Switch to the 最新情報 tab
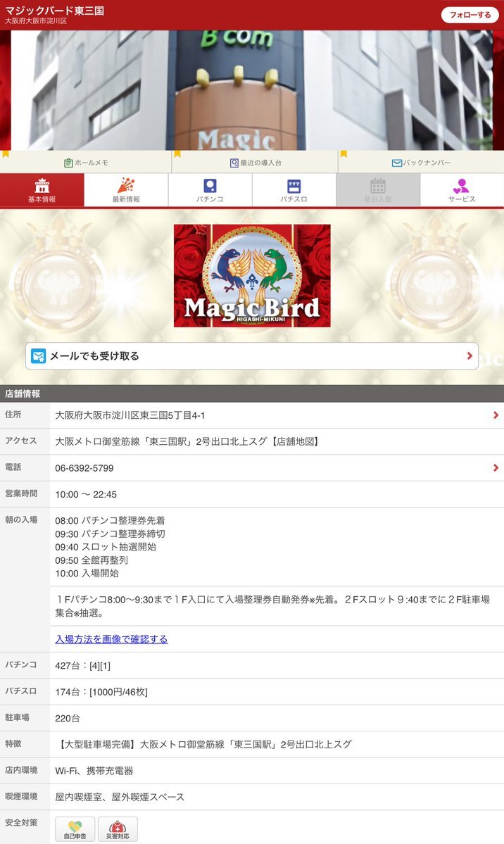 126,190
